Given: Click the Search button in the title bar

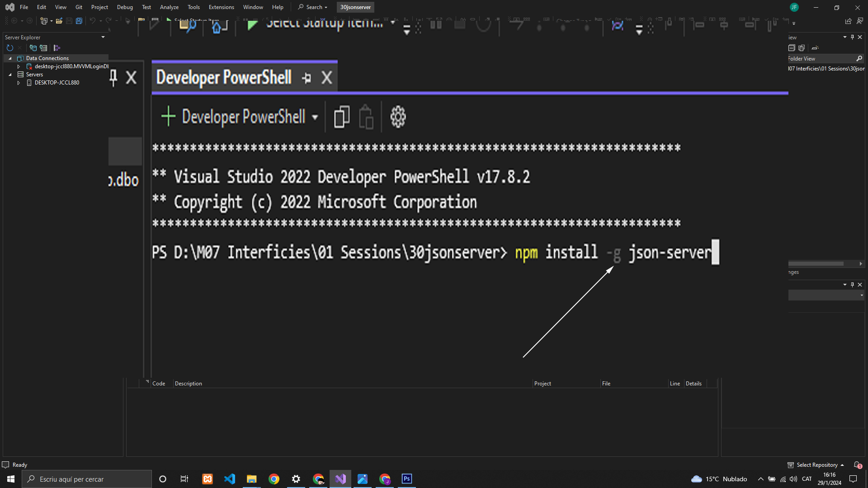Looking at the screenshot, I should (313, 7).
